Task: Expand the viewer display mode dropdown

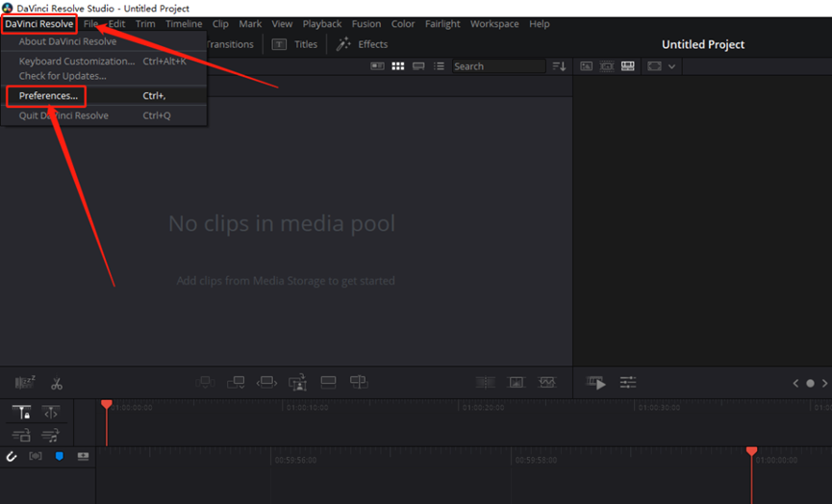Action: [671, 66]
